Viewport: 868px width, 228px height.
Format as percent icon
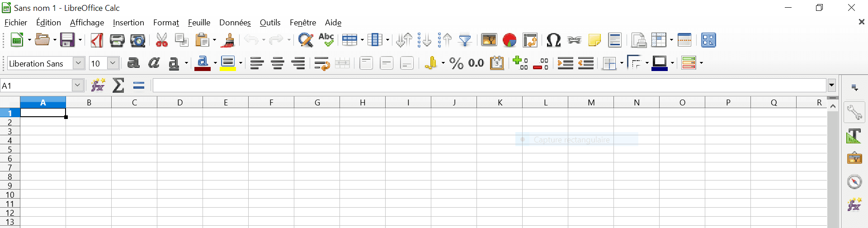click(456, 63)
